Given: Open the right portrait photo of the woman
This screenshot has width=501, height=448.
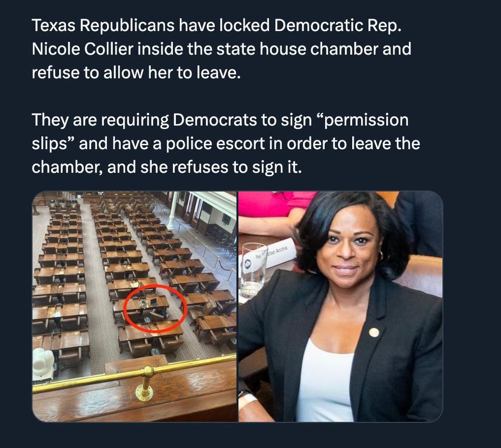Looking at the screenshot, I should tap(341, 306).
